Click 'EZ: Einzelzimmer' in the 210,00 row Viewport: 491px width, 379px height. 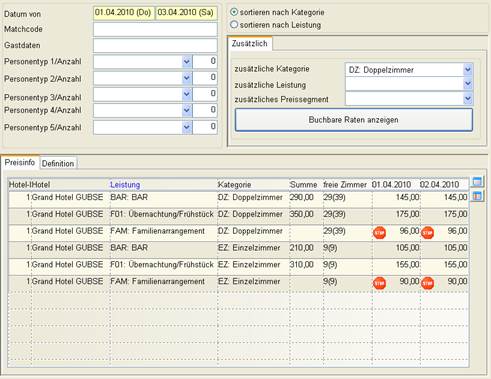point(249,248)
